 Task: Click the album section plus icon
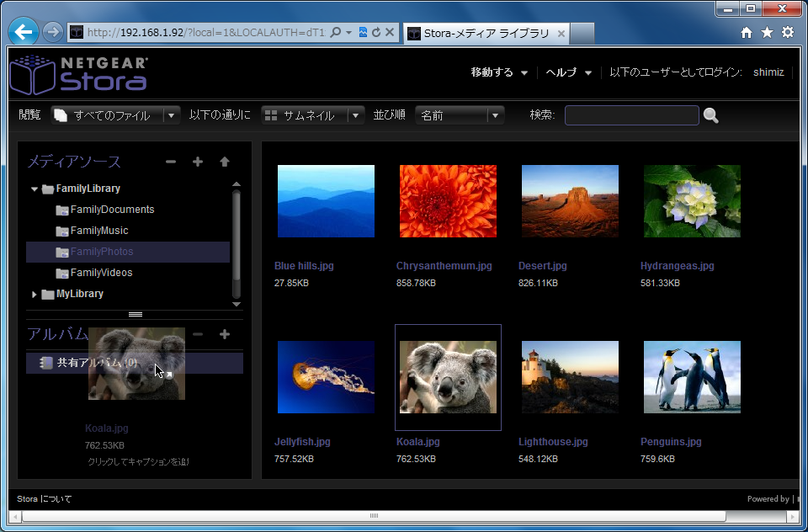point(225,334)
